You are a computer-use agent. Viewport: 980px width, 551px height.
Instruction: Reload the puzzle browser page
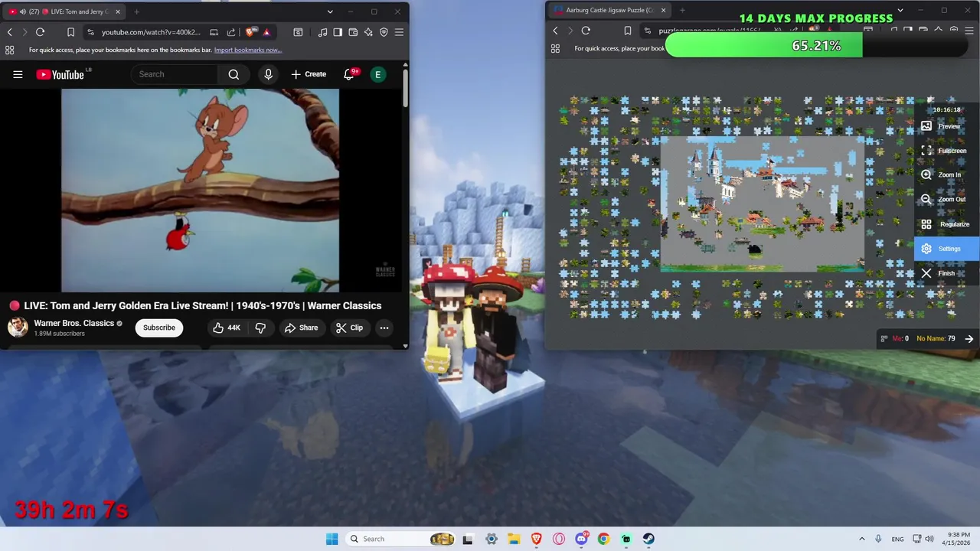click(x=586, y=31)
